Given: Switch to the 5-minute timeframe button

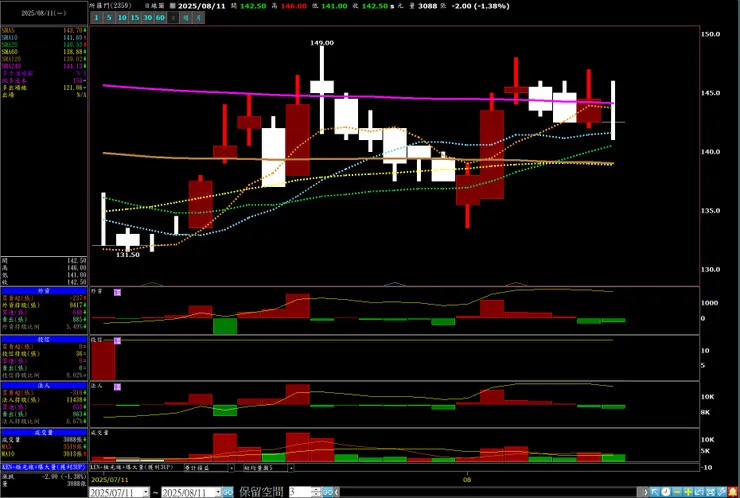Looking at the screenshot, I should [109, 17].
